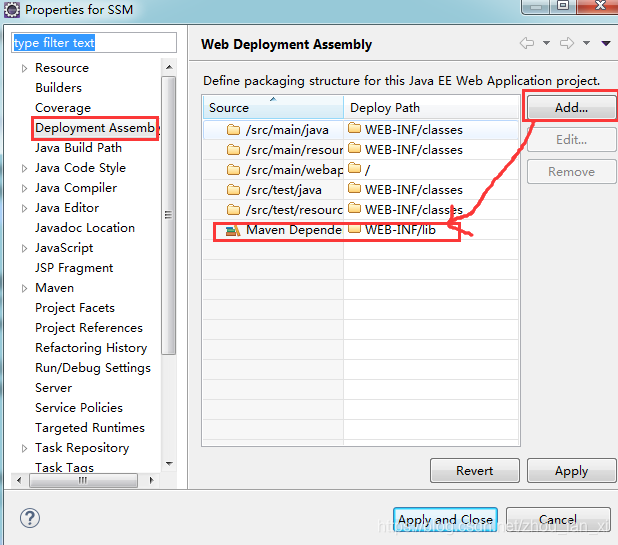Image resolution: width=618 pixels, height=545 pixels.
Task: Select Javadoc Location entry
Action: (85, 228)
